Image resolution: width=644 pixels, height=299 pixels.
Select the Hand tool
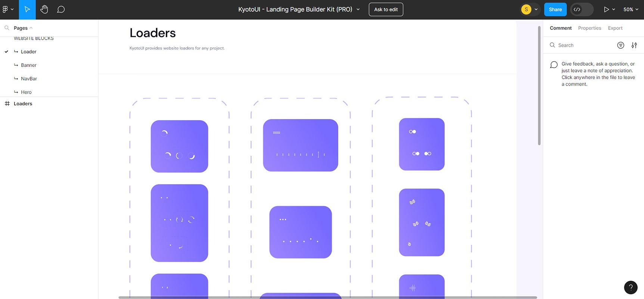(44, 9)
